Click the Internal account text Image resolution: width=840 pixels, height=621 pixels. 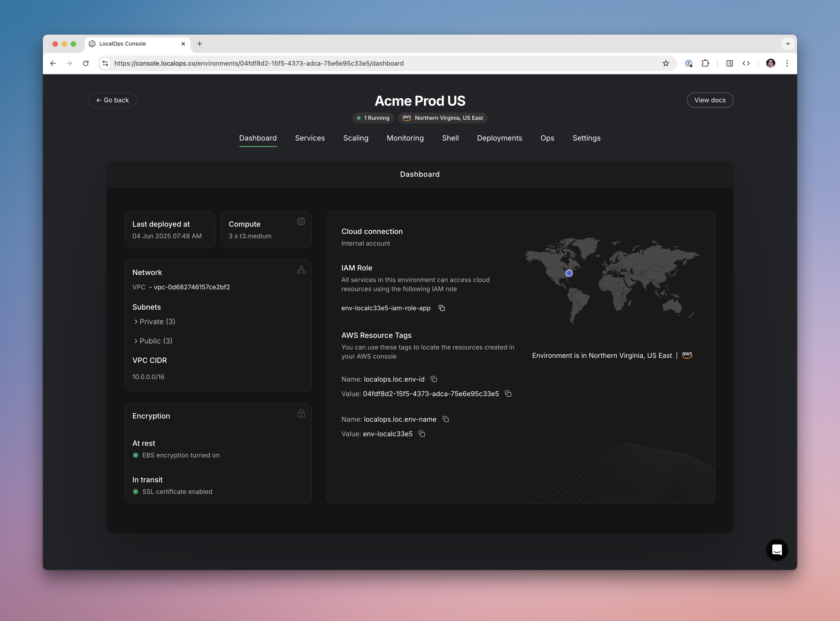[366, 244]
